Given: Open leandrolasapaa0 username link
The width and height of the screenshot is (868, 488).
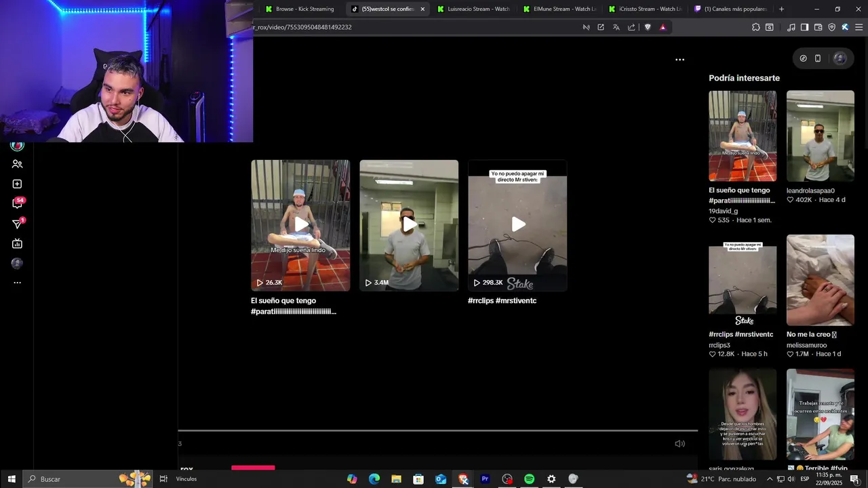Looking at the screenshot, I should (x=810, y=190).
